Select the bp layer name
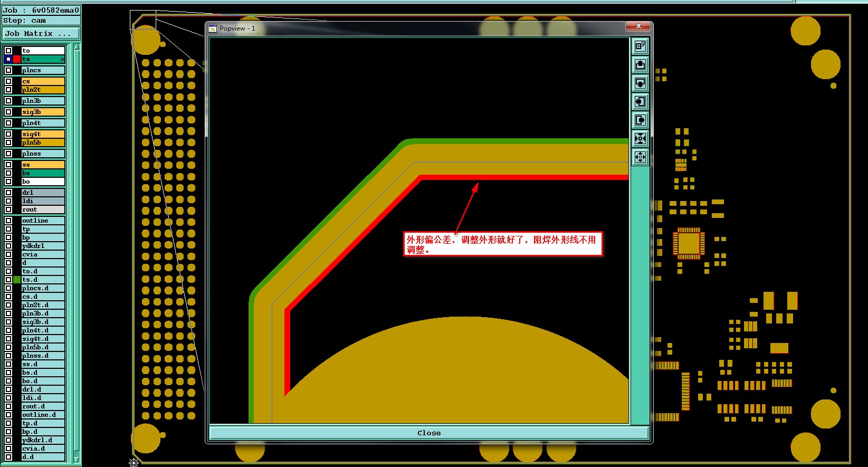The width and height of the screenshot is (868, 467). pyautogui.click(x=43, y=237)
